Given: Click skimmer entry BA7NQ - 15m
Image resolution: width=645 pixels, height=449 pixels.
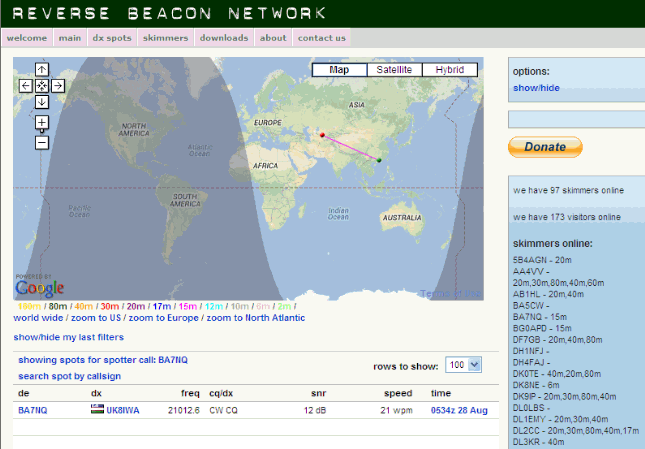Looking at the screenshot, I should click(540, 317).
